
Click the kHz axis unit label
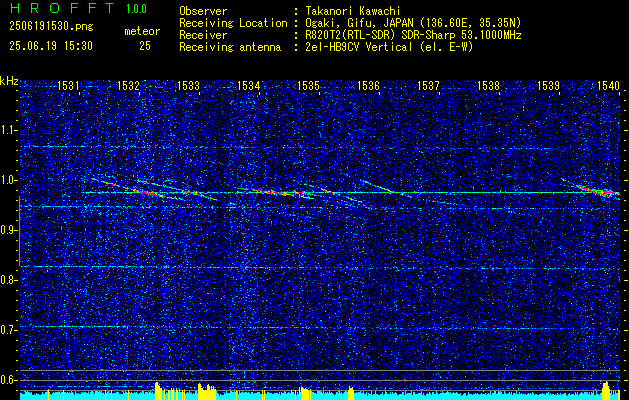pyautogui.click(x=9, y=81)
